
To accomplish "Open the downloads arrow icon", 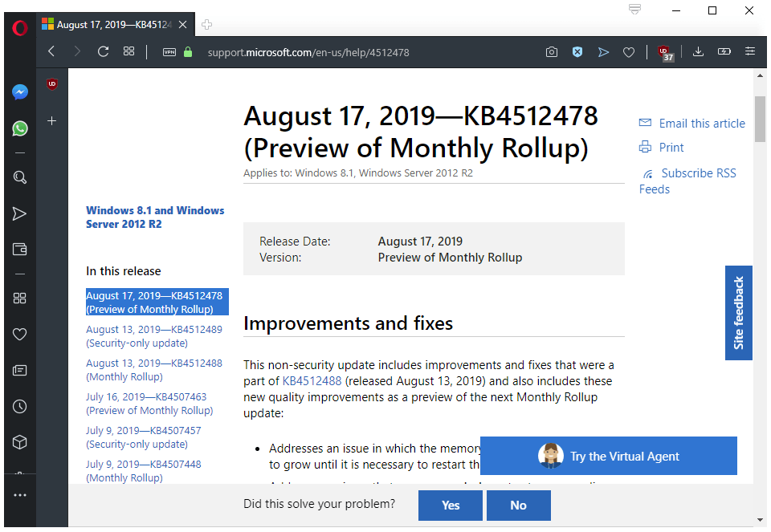I will pos(698,51).
